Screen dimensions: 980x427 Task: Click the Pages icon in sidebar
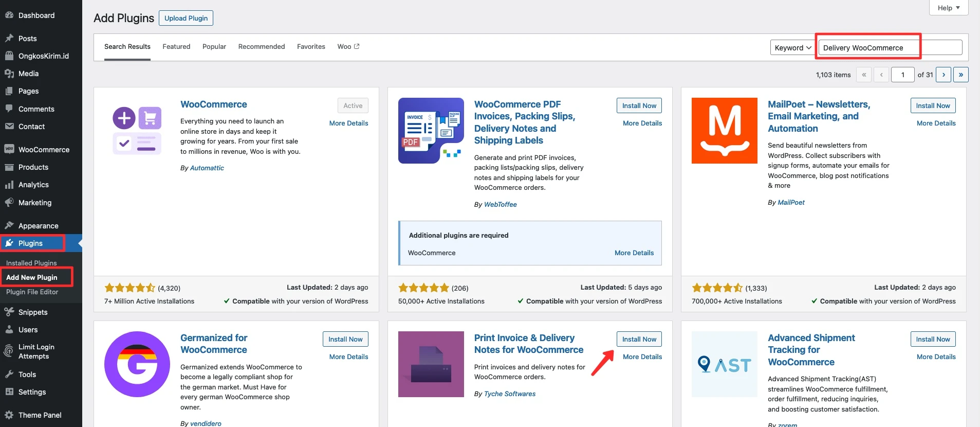tap(9, 91)
